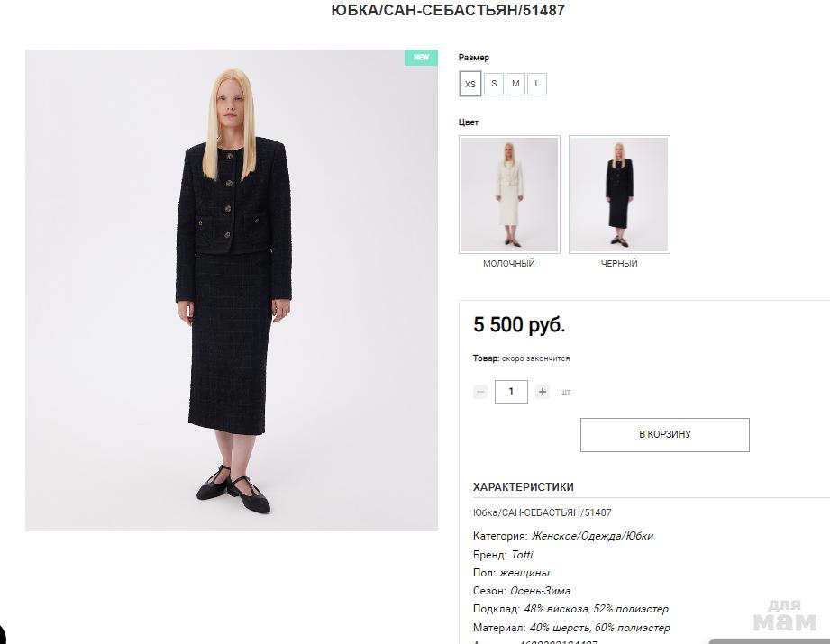Click the green NEW badge
The width and height of the screenshot is (830, 644).
click(422, 57)
